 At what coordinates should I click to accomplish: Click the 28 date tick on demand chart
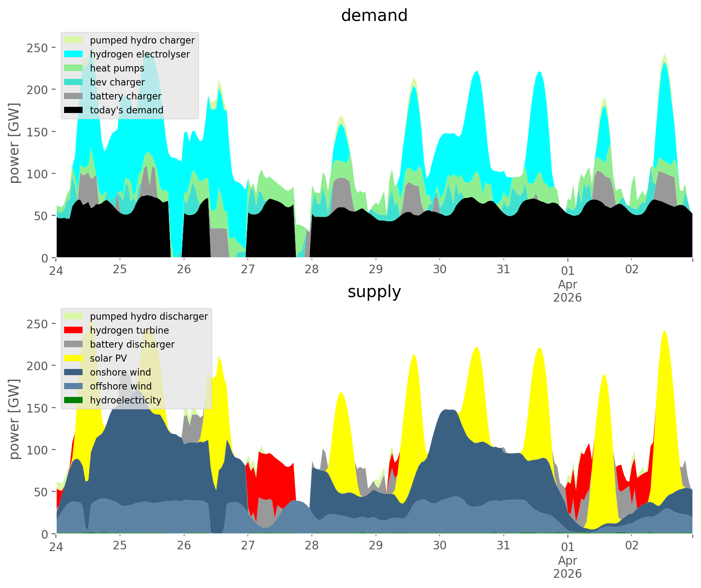[311, 270]
